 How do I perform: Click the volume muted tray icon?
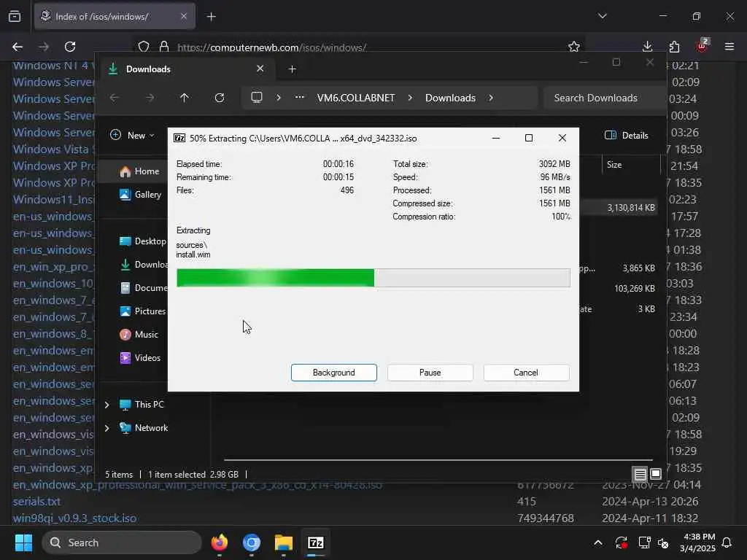click(663, 542)
